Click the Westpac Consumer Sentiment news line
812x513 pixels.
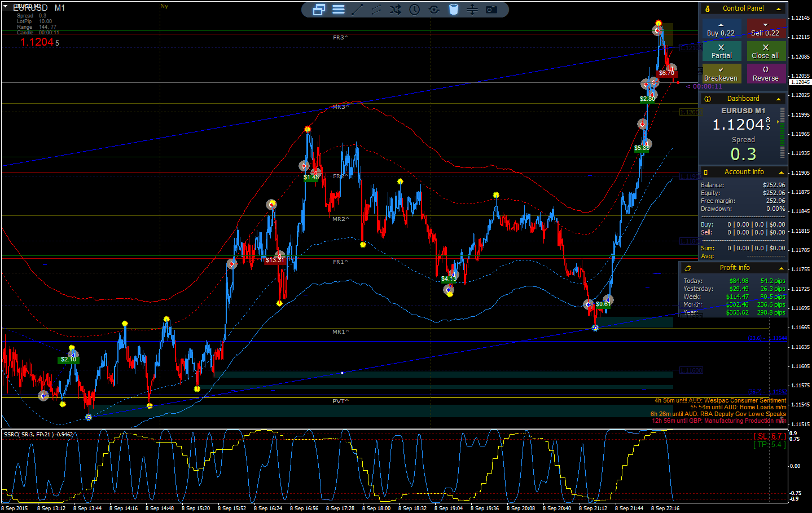tap(720, 400)
